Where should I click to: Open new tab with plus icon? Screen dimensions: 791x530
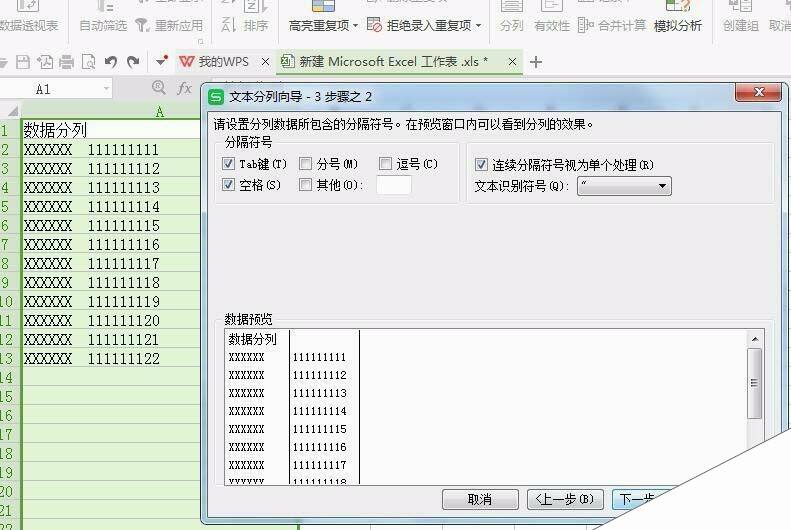point(536,62)
